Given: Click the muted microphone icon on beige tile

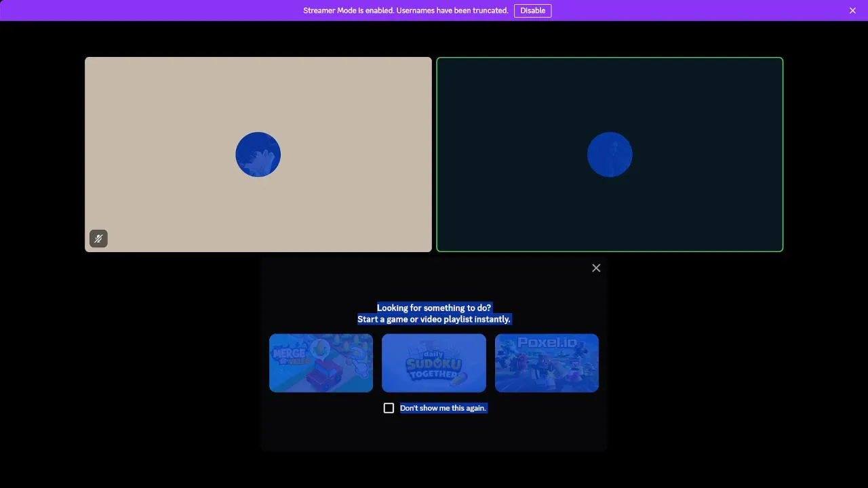Looking at the screenshot, I should 98,239.
